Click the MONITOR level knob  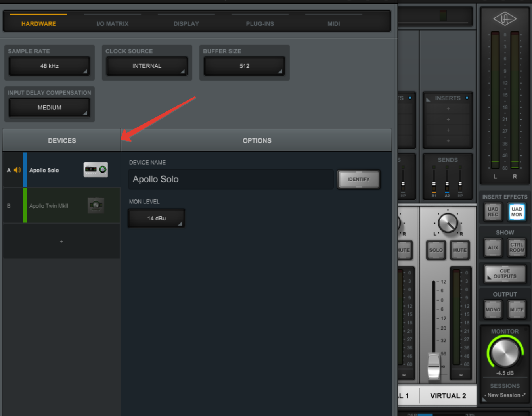505,353
